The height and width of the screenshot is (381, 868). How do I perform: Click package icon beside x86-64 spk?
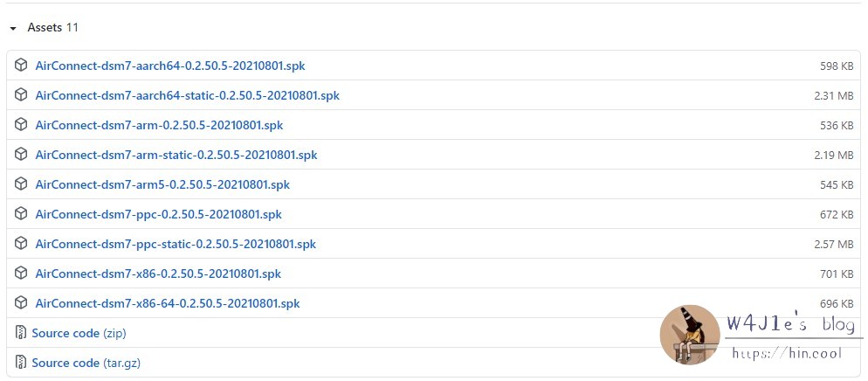[21, 303]
